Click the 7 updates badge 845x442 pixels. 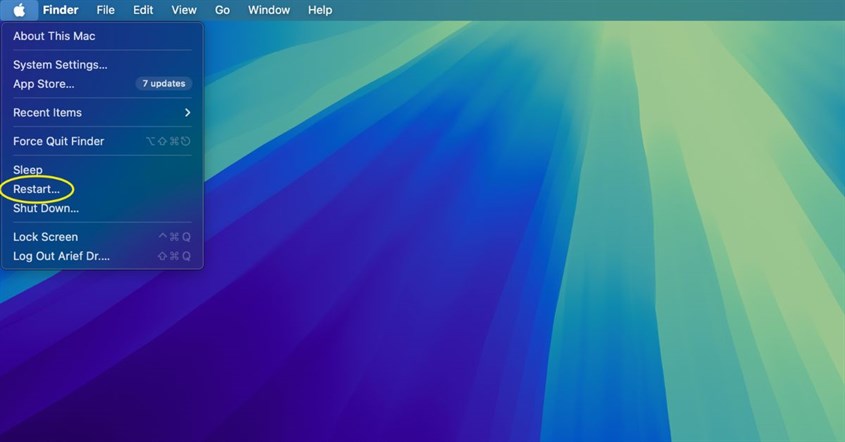click(x=163, y=84)
